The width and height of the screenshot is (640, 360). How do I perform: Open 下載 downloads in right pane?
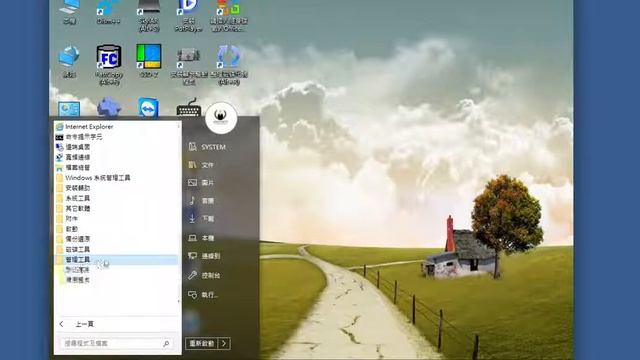[x=201, y=218]
